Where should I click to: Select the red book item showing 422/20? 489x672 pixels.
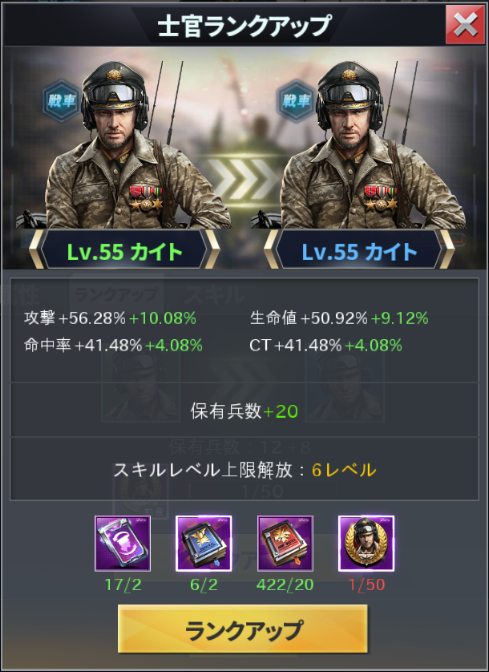pyautogui.click(x=285, y=543)
